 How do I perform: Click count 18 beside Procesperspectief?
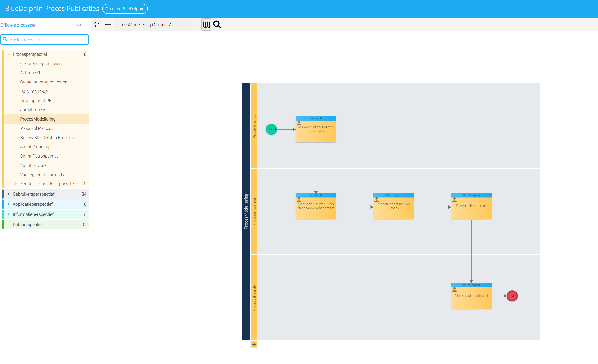coord(84,54)
